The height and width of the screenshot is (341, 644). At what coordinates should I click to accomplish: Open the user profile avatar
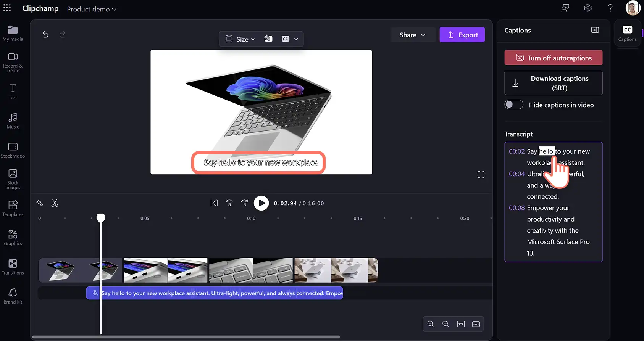coord(633,8)
